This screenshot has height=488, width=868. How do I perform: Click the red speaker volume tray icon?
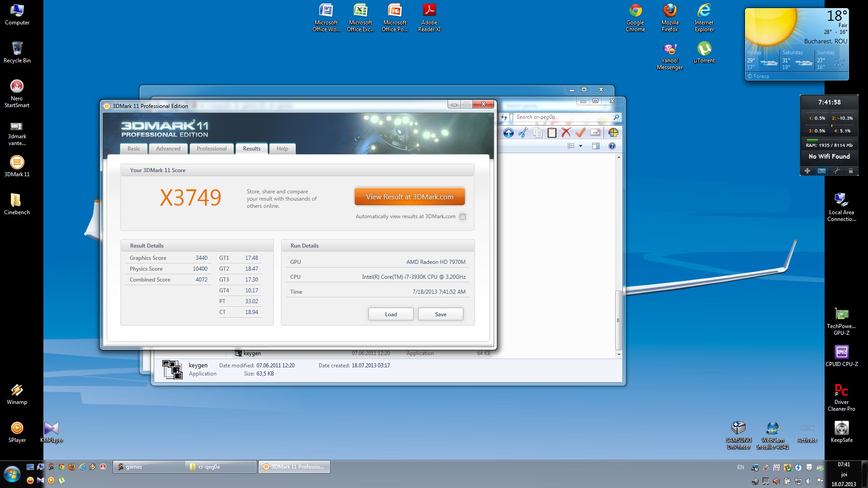[x=776, y=481]
